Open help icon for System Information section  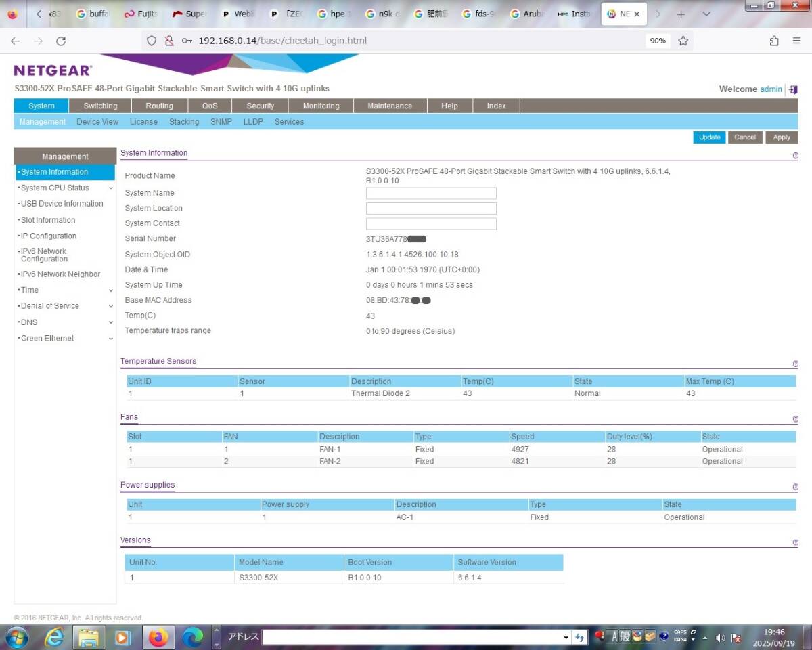795,155
